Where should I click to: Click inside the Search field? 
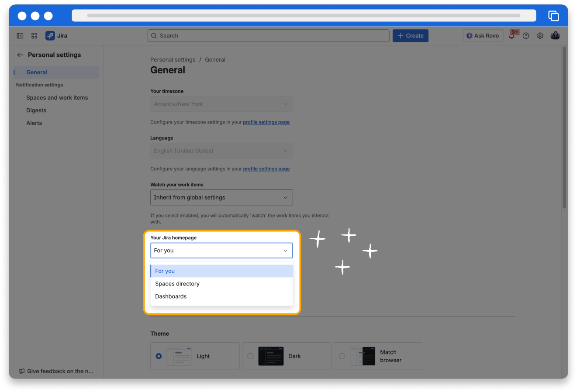coord(268,36)
